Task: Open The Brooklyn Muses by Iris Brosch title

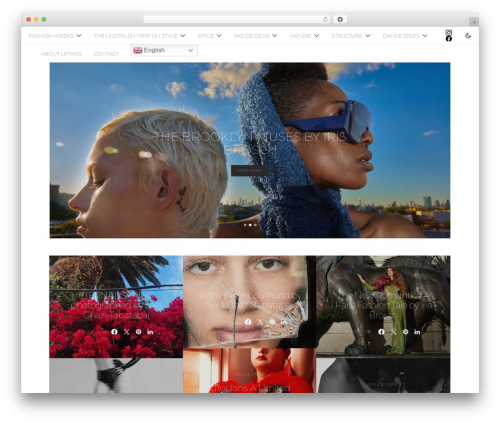Action: pos(250,142)
